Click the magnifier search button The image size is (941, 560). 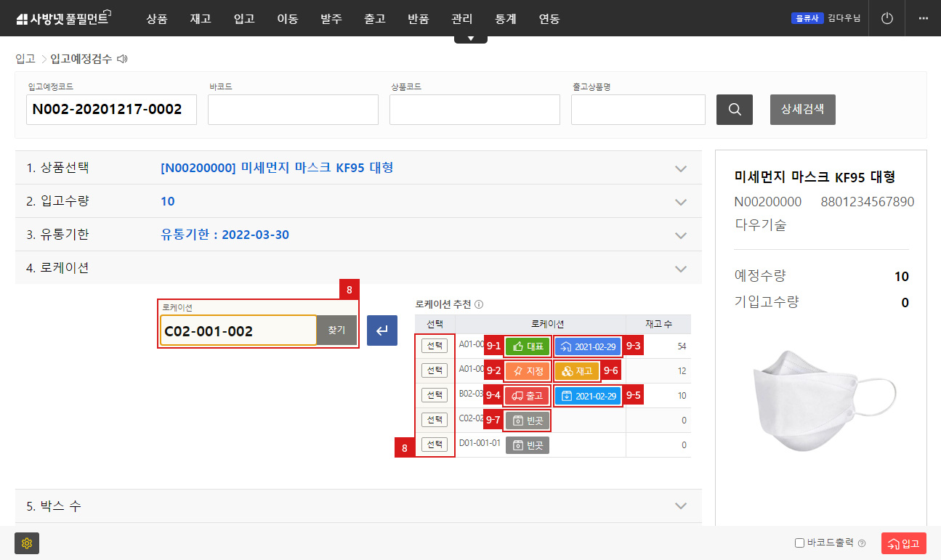click(x=734, y=110)
